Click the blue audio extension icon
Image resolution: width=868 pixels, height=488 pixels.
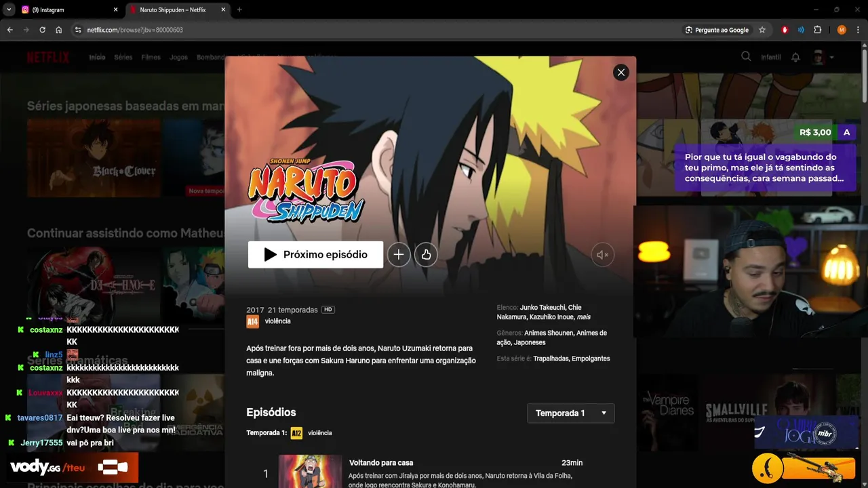801,30
